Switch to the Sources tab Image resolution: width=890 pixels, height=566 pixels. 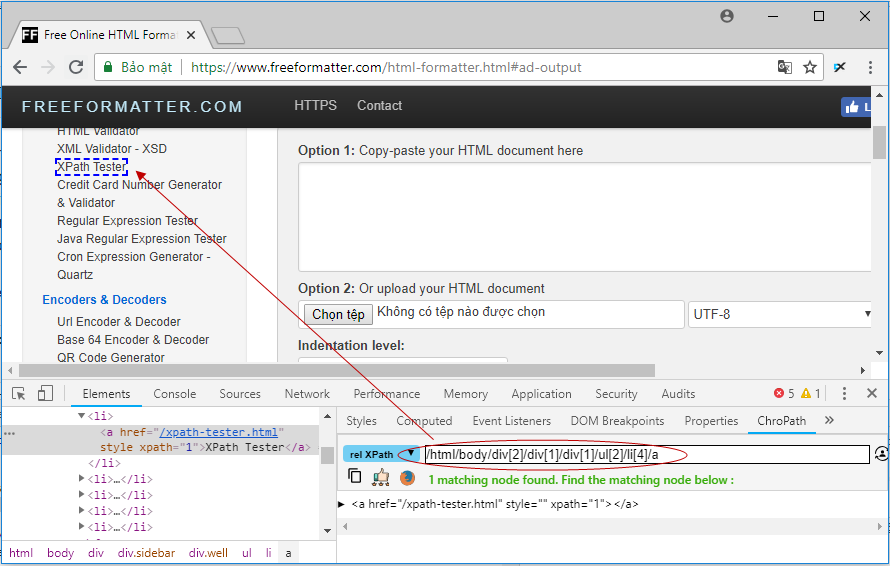240,393
